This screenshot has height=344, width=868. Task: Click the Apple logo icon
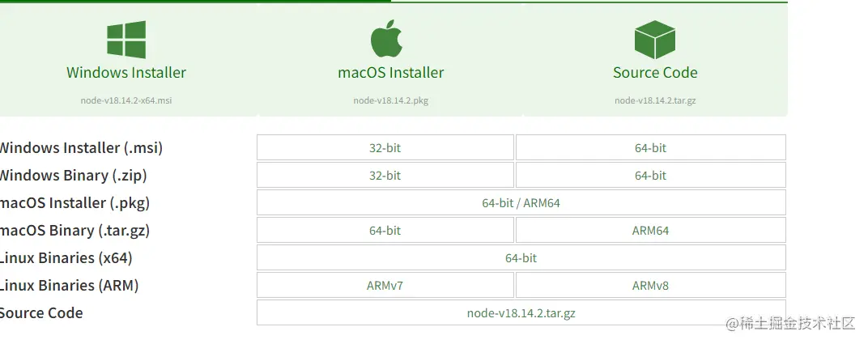point(387,39)
